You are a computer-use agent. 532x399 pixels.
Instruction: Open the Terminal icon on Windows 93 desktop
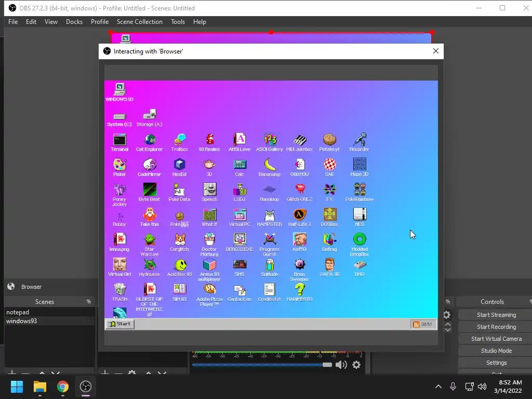pyautogui.click(x=119, y=142)
